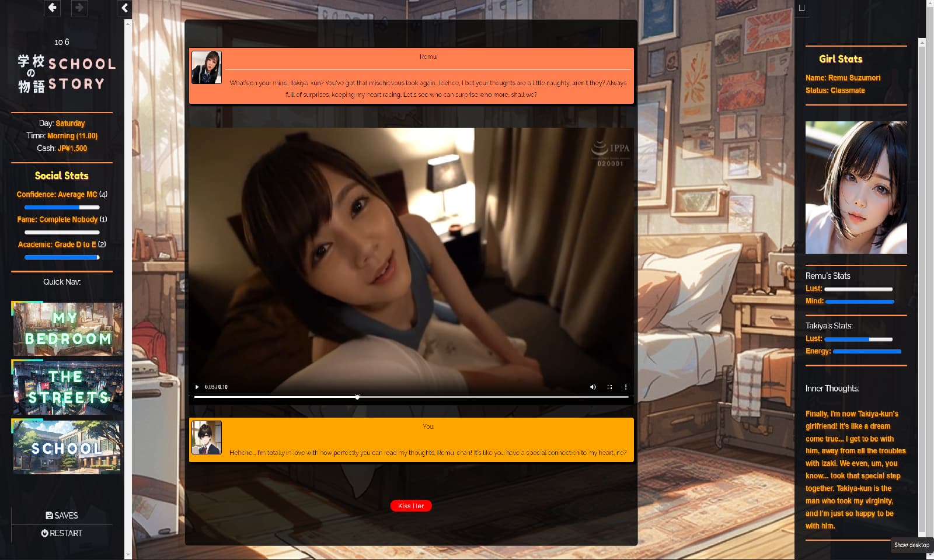Click the left sidebar scroll-down arrow
This screenshot has height=560, width=934.
click(128, 555)
